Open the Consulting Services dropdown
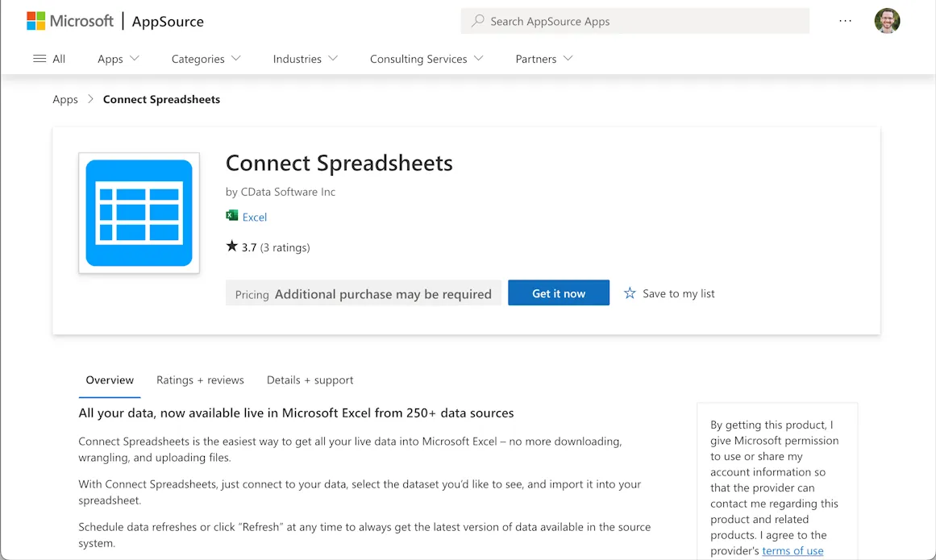The image size is (936, 560). pyautogui.click(x=426, y=58)
